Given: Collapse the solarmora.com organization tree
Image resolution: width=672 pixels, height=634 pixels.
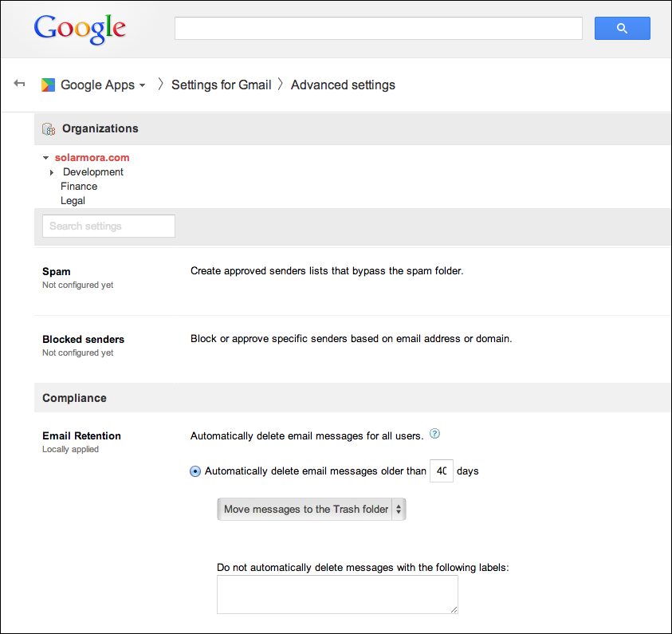Looking at the screenshot, I should point(45,157).
